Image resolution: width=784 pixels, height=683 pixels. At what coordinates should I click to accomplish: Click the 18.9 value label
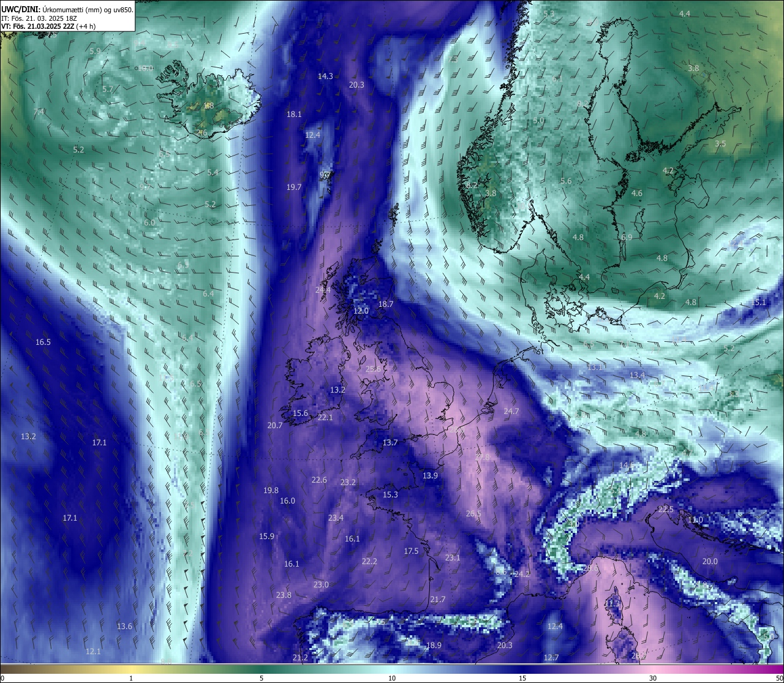(434, 646)
